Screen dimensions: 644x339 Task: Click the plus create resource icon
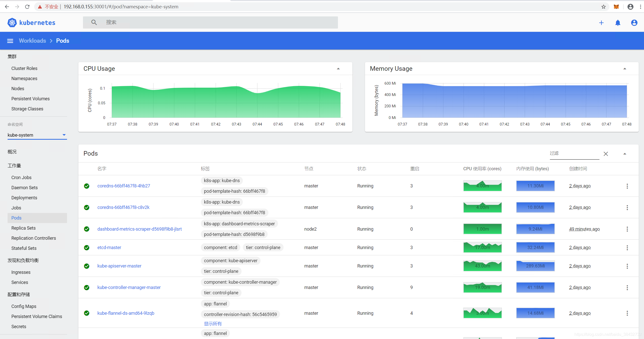(x=601, y=23)
